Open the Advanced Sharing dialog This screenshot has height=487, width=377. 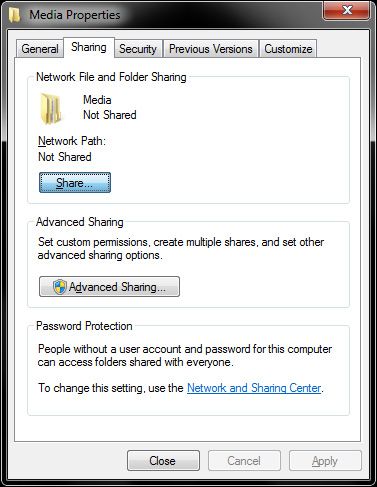click(109, 287)
